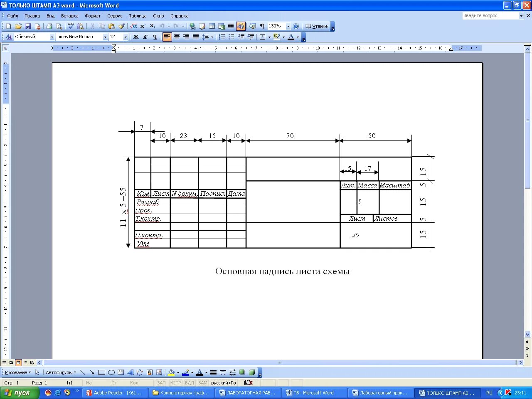Apply the font color A on Formatting toolbar
Image resolution: width=532 pixels, height=399 pixels.
point(291,37)
